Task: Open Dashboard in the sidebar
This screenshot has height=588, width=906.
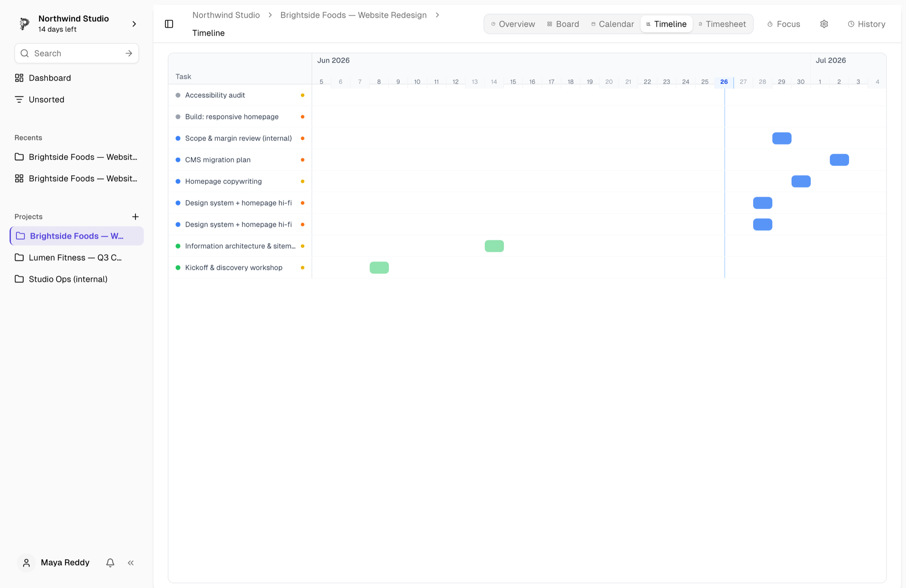Action: click(x=77, y=78)
